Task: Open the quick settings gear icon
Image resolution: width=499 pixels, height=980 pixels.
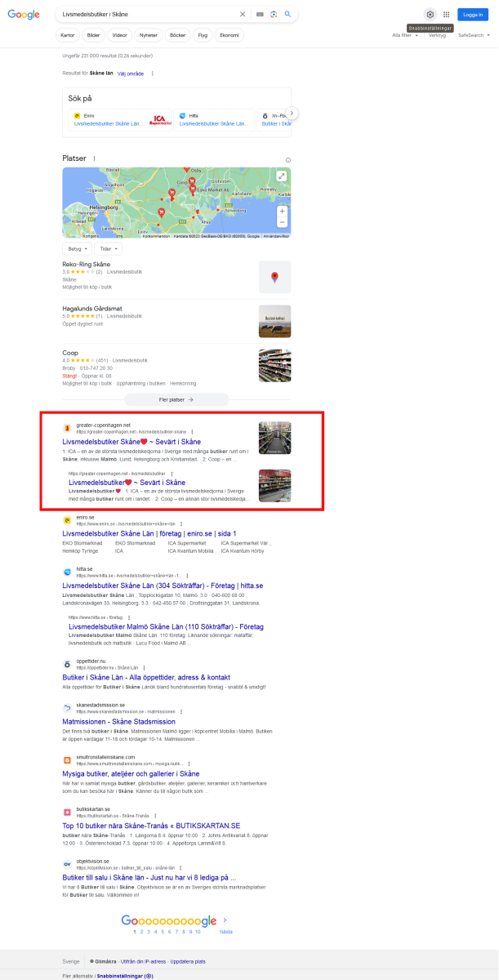Action: coord(430,14)
